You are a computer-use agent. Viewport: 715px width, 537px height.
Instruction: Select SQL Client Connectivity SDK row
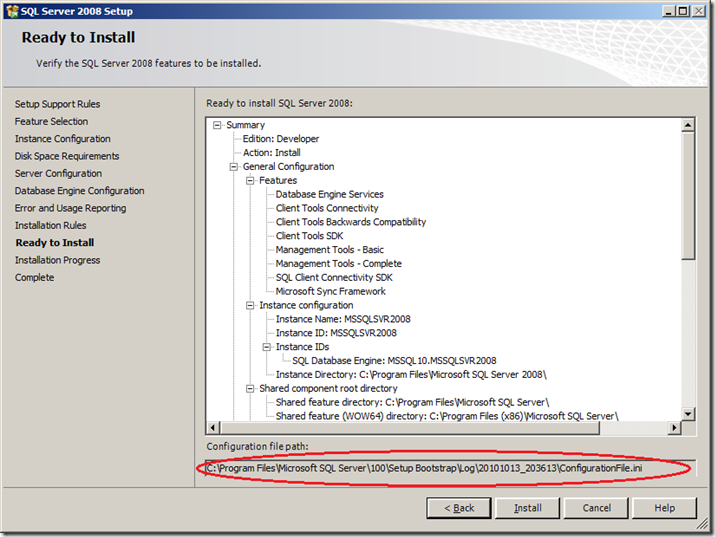[x=334, y=278]
